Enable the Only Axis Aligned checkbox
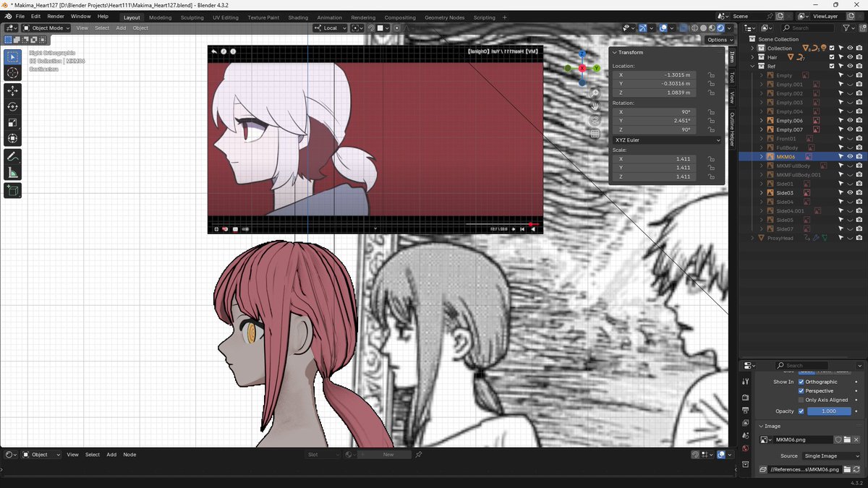The image size is (868, 488). click(x=803, y=399)
